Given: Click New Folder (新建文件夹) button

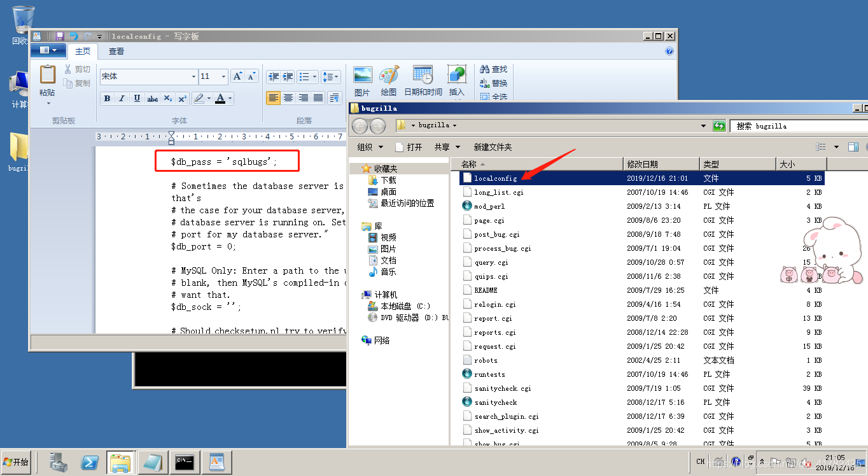Looking at the screenshot, I should pos(493,147).
